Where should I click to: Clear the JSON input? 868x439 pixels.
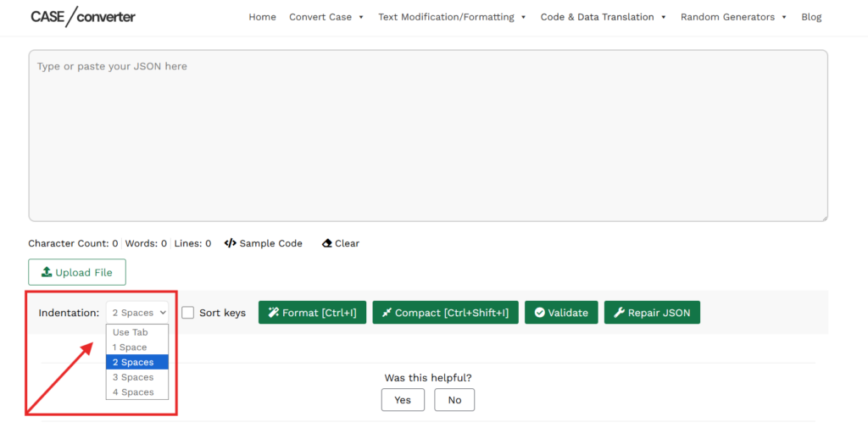(x=341, y=243)
